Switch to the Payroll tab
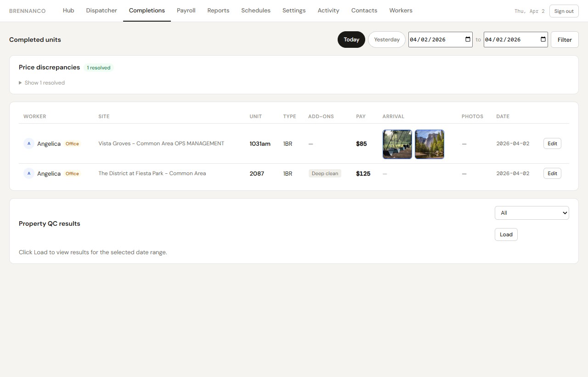Viewport: 588px width, 377px height. (186, 11)
